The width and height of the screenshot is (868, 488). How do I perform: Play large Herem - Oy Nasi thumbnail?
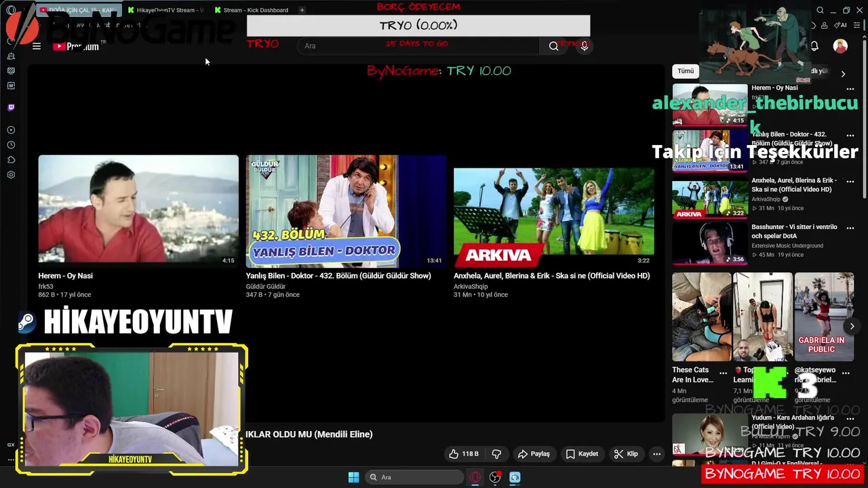138,211
